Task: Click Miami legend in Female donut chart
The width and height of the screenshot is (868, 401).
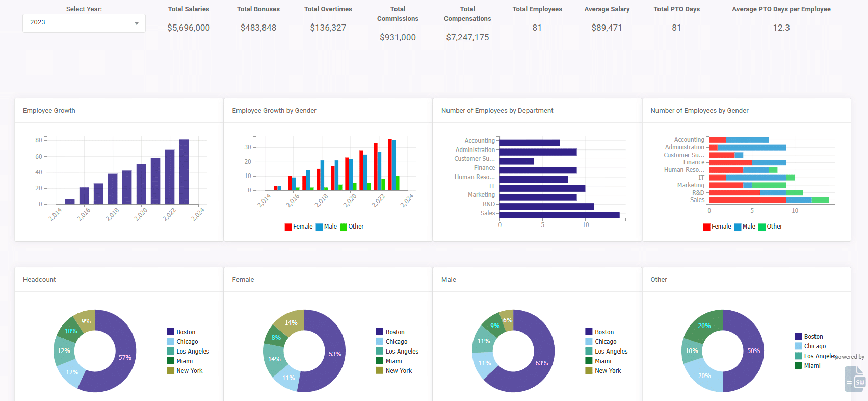Action: pyautogui.click(x=389, y=361)
